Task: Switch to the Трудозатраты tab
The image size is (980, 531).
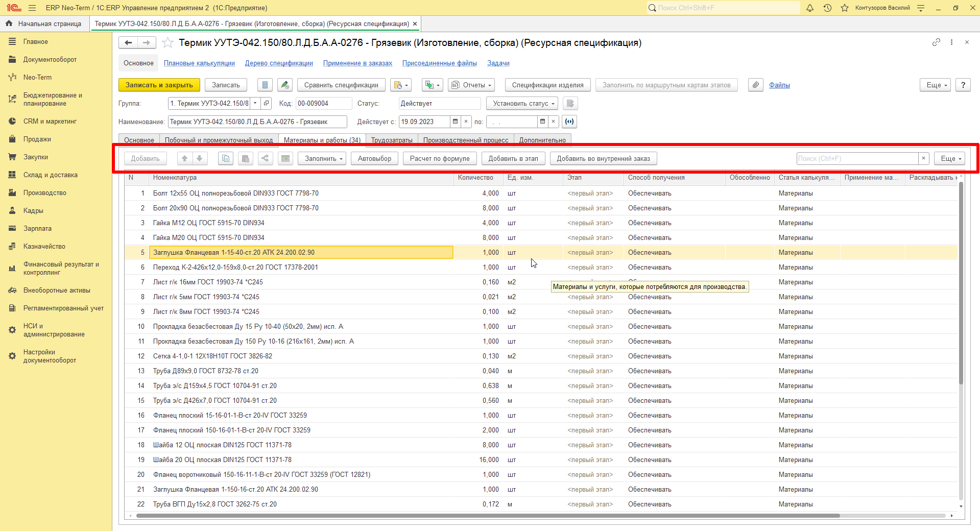Action: tap(392, 139)
